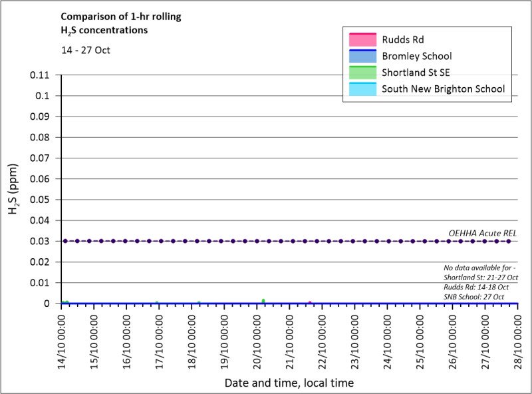The image size is (532, 394).
Task: Select the Rudds Rd legend label
Action: tap(402, 40)
